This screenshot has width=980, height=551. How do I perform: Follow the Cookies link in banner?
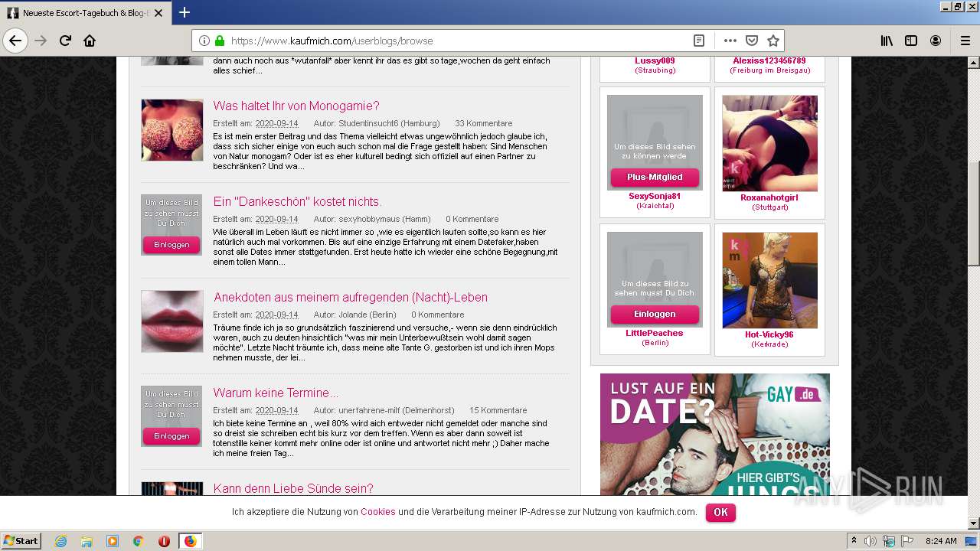coord(378,512)
